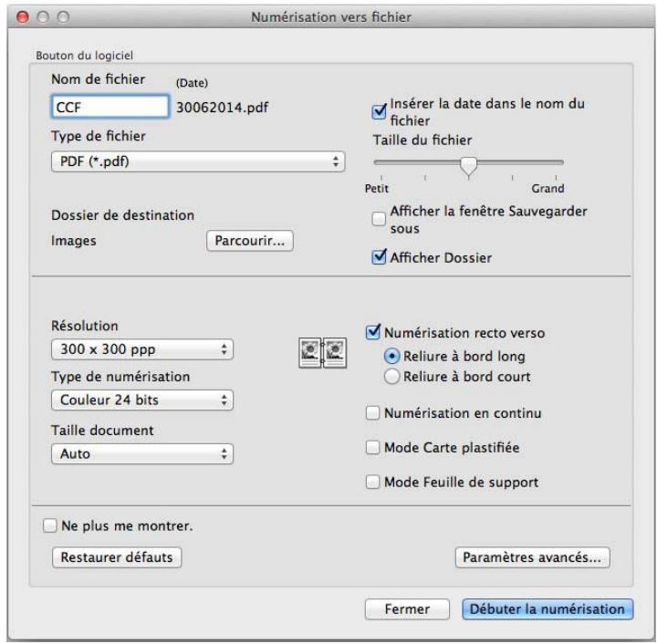Viewport: 657px width, 644px height.
Task: Click the Taille du fichier slider thumb
Action: pyautogui.click(x=468, y=166)
